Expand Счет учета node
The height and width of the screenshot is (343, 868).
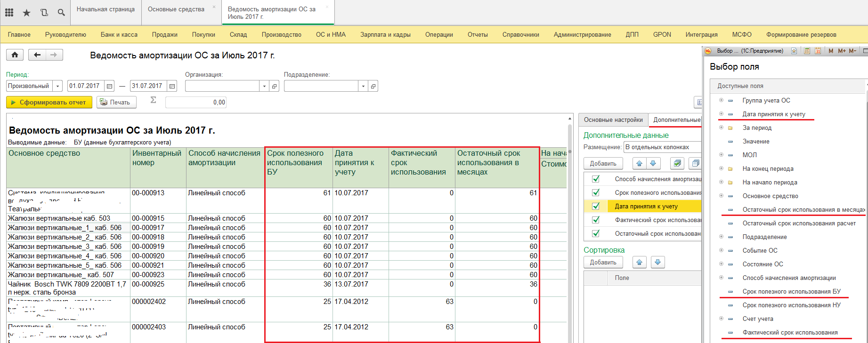point(721,318)
